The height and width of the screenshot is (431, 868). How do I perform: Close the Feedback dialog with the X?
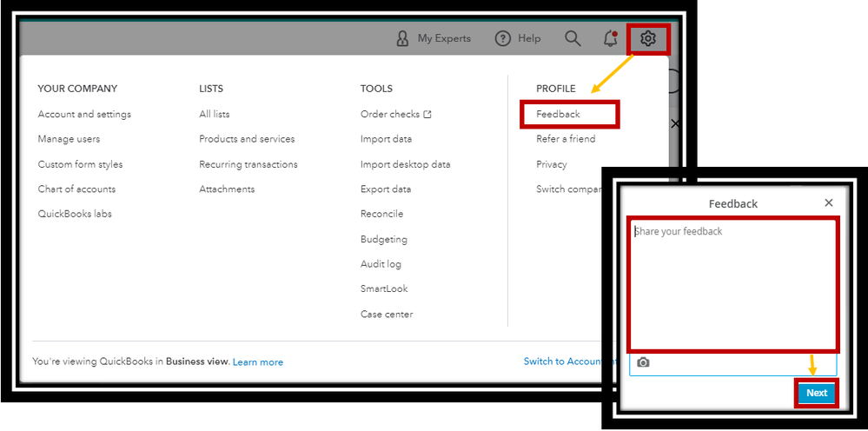[x=828, y=202]
